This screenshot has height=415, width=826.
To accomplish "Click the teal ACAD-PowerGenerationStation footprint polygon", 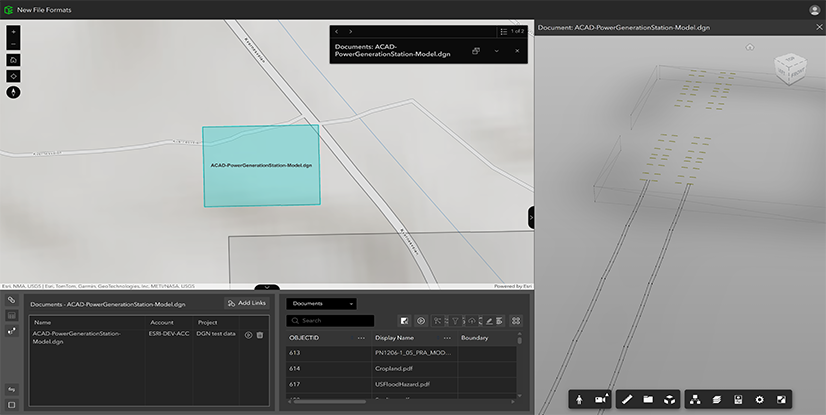I will tap(261, 165).
